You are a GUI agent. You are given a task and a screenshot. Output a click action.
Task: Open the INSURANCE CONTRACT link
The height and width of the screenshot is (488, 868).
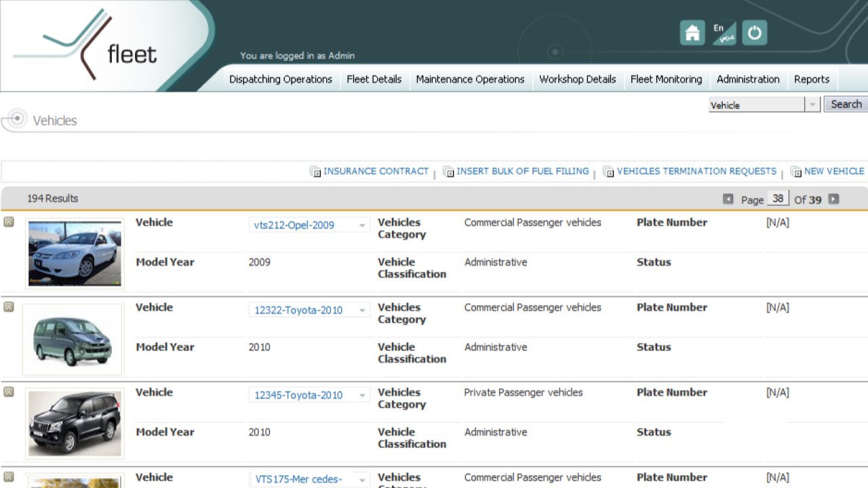[376, 171]
